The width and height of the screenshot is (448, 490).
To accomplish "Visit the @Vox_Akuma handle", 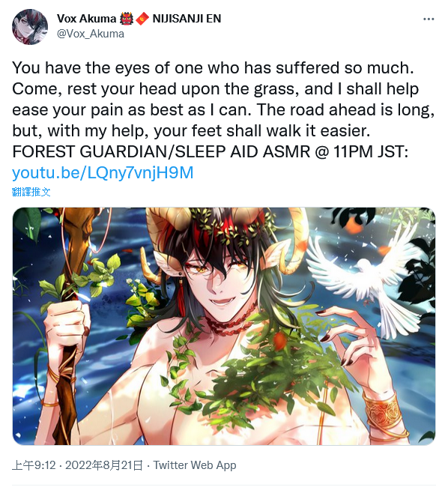I will tap(91, 34).
